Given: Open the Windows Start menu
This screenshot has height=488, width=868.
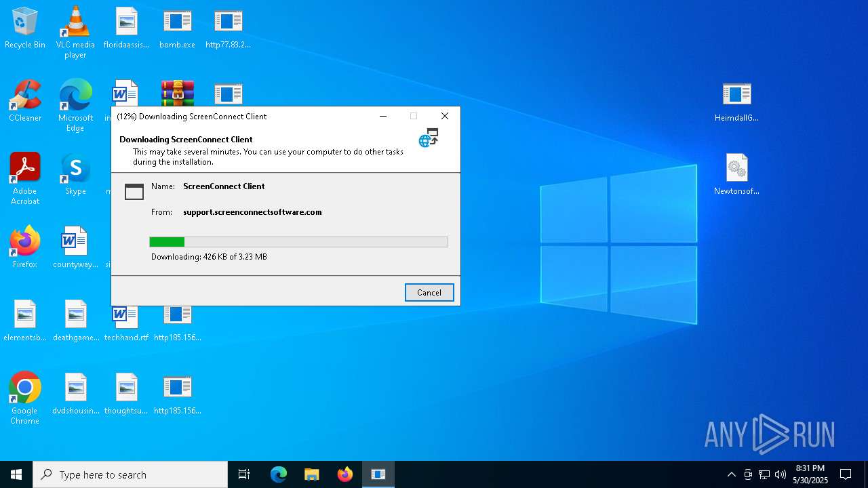Looking at the screenshot, I should (x=16, y=474).
